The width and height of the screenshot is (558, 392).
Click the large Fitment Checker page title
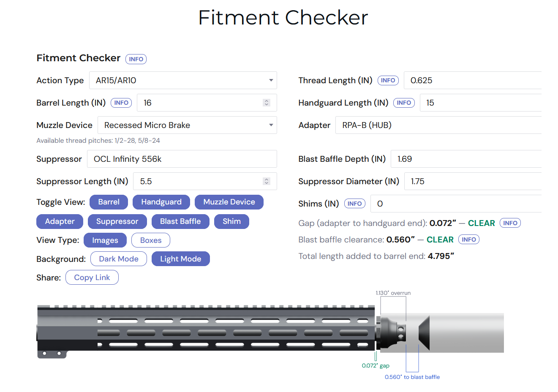coord(283,17)
